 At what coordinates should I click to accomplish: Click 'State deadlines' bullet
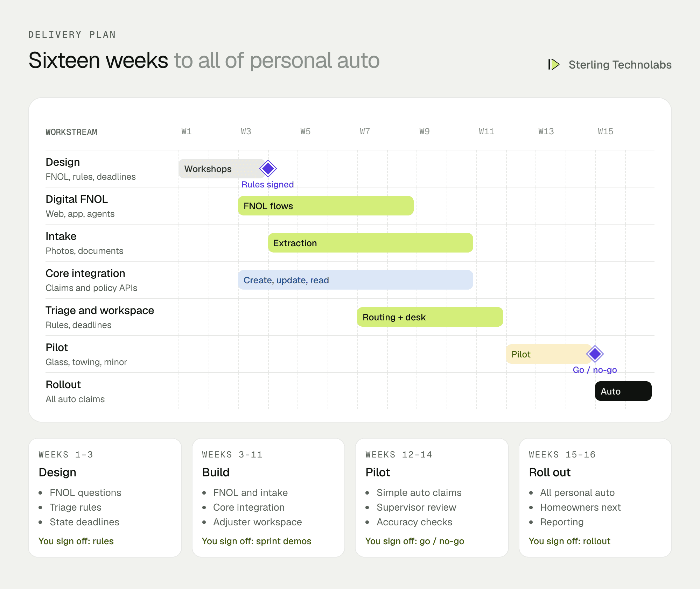coord(84,522)
